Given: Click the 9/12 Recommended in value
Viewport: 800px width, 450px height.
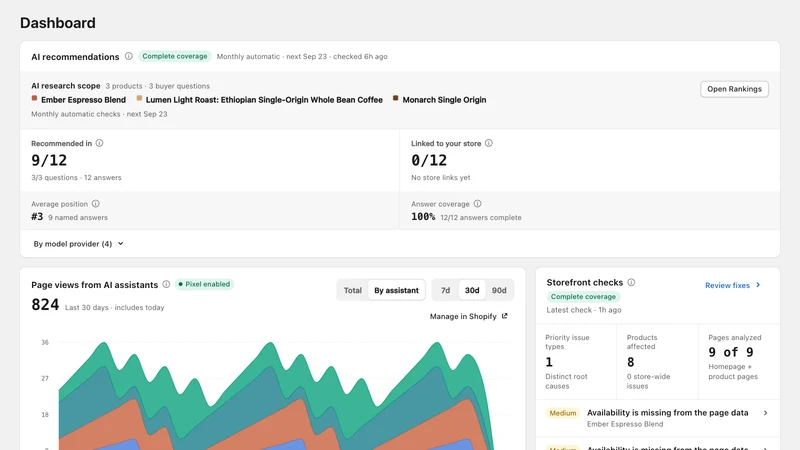Looking at the screenshot, I should point(49,160).
